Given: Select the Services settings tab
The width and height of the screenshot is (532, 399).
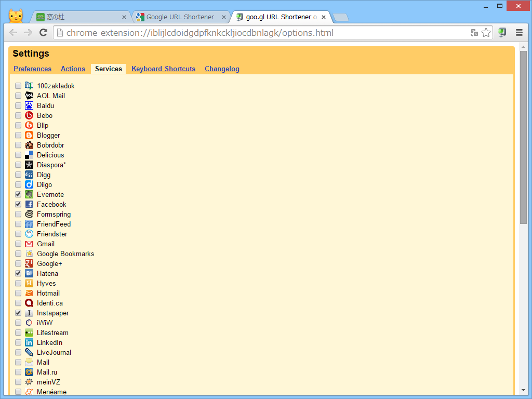Looking at the screenshot, I should coord(109,69).
